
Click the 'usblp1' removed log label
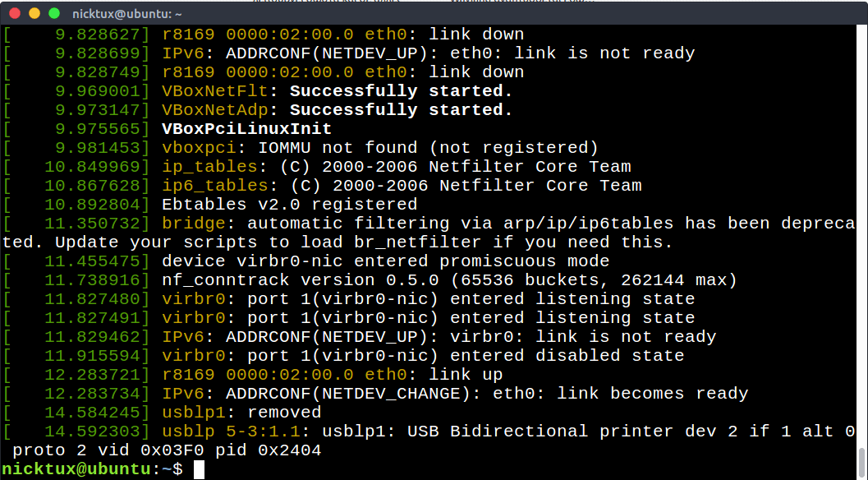coord(194,413)
